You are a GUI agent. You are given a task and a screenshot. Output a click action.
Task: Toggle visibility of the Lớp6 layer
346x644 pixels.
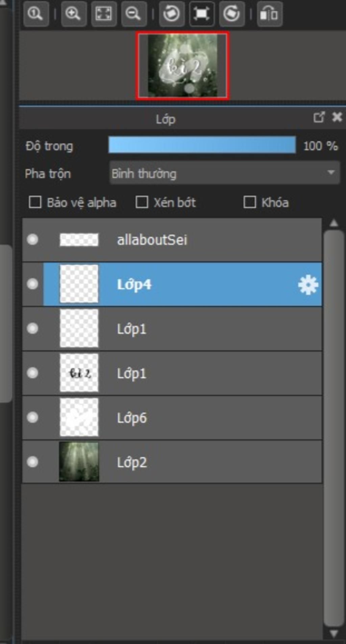(32, 418)
